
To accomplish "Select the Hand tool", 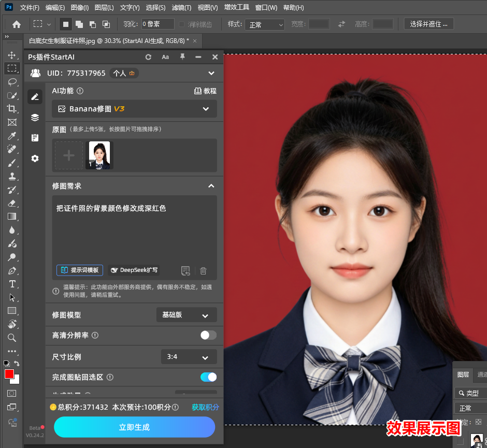I will [12, 324].
